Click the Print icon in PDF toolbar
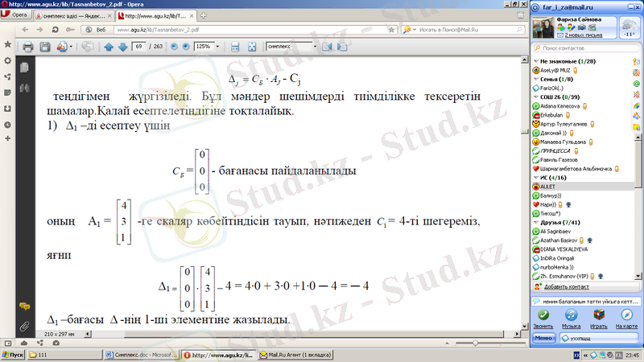The width and height of the screenshot is (644, 362). [28, 47]
